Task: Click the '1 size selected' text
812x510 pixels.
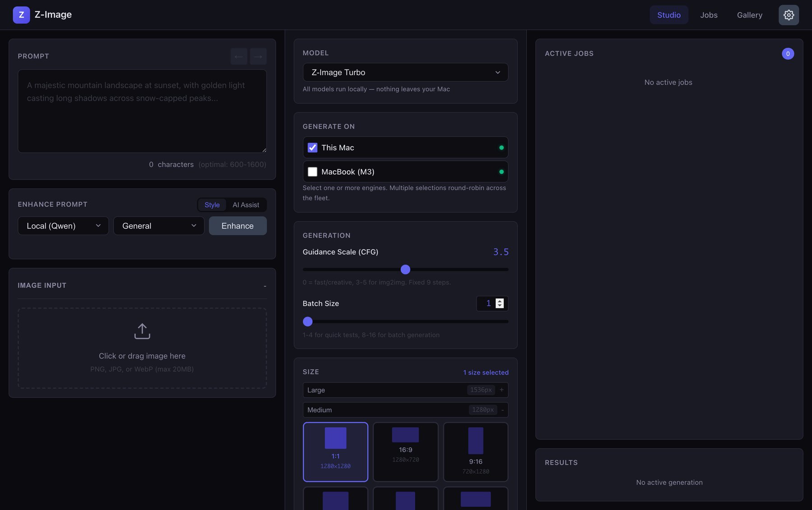Action: (x=486, y=372)
